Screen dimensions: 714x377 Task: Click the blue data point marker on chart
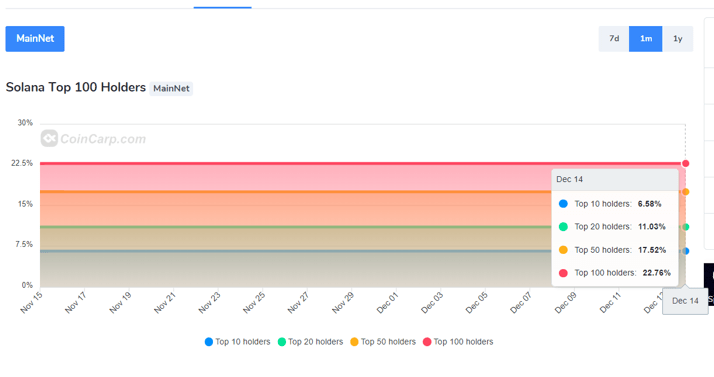(686, 251)
